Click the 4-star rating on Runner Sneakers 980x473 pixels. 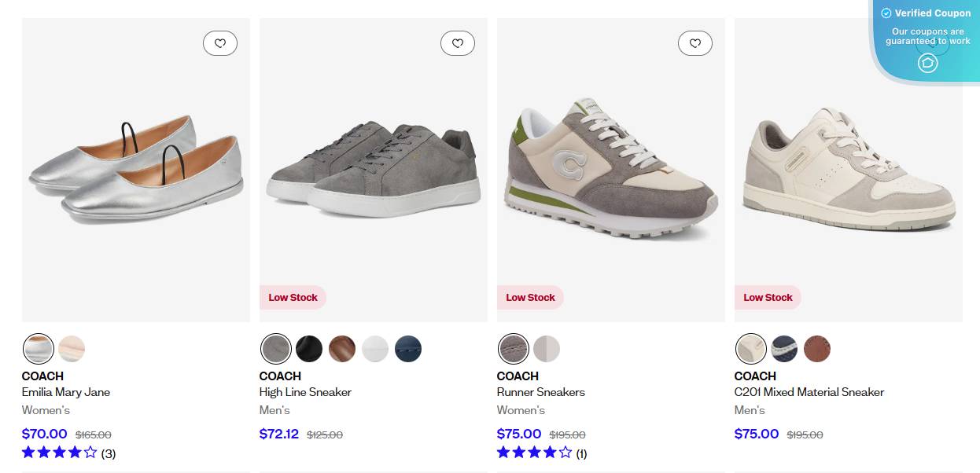pyautogui.click(x=532, y=453)
